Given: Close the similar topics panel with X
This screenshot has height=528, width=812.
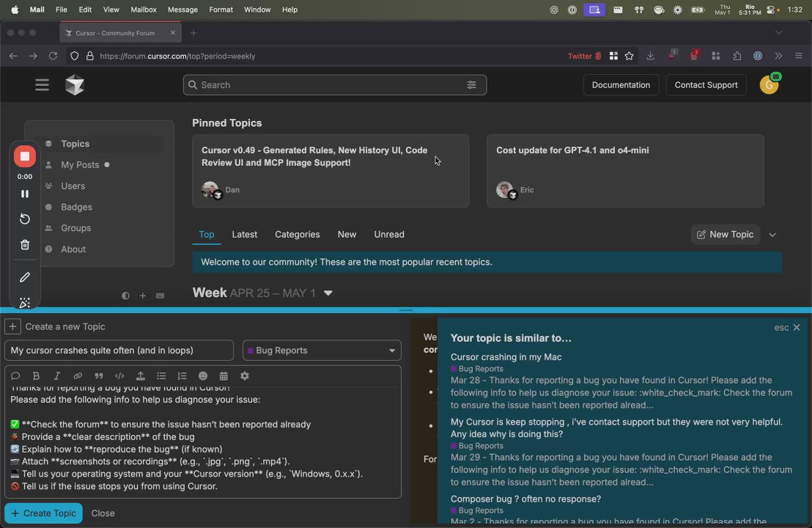Looking at the screenshot, I should [x=797, y=328].
